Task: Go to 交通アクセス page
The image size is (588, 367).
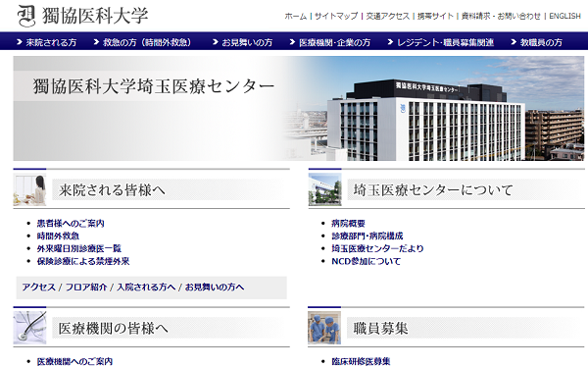Action: pyautogui.click(x=388, y=16)
